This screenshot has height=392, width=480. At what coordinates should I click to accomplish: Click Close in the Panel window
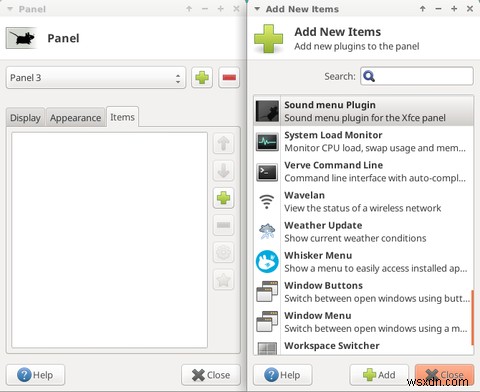point(211,375)
